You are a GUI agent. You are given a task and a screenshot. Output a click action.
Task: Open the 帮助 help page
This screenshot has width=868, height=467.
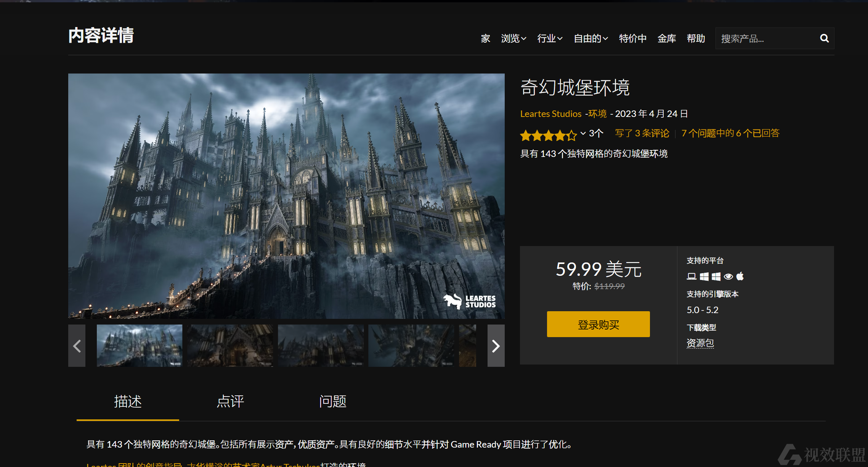pos(696,38)
